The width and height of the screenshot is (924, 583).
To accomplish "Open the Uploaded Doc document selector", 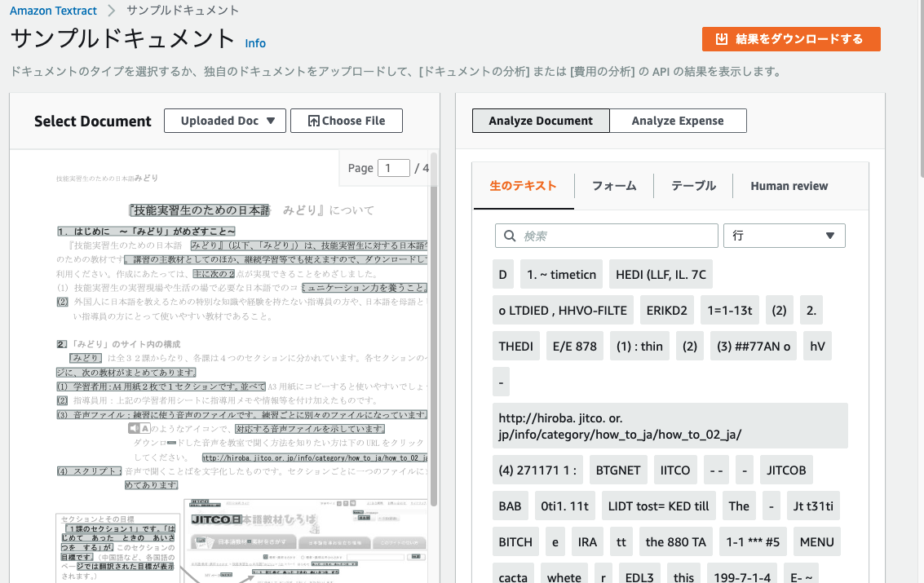I will (x=224, y=120).
